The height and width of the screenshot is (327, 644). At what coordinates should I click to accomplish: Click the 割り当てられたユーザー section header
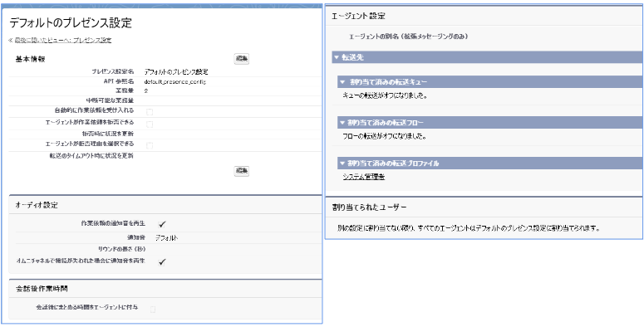tap(369, 207)
